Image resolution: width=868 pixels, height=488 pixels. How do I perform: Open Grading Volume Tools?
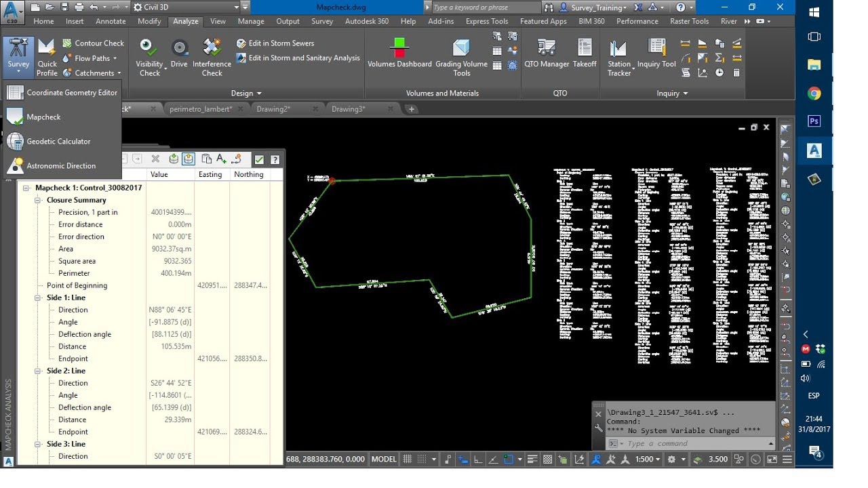tap(461, 58)
